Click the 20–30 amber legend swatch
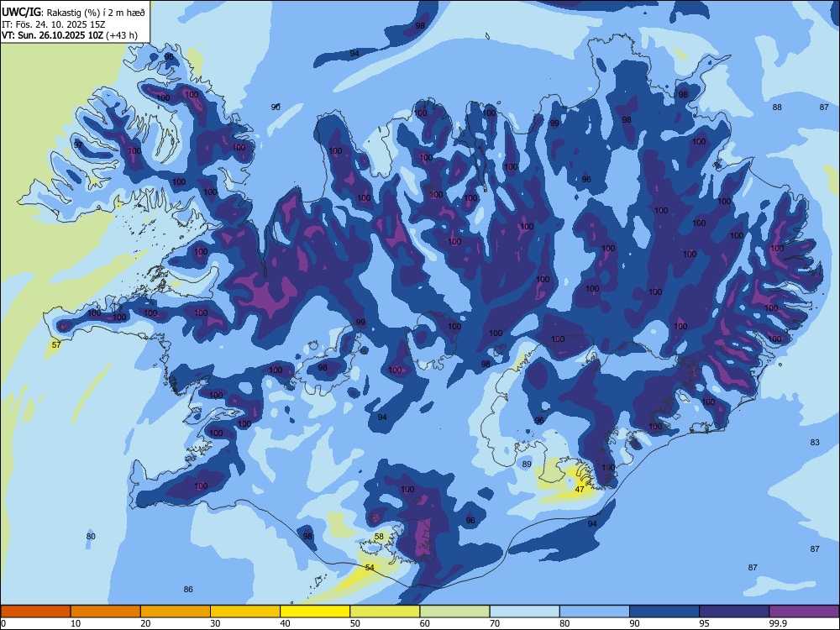 (176, 612)
